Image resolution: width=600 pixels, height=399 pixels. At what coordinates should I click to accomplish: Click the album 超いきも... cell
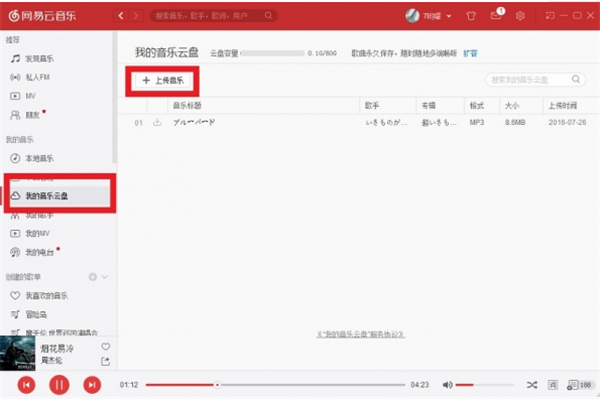point(439,122)
